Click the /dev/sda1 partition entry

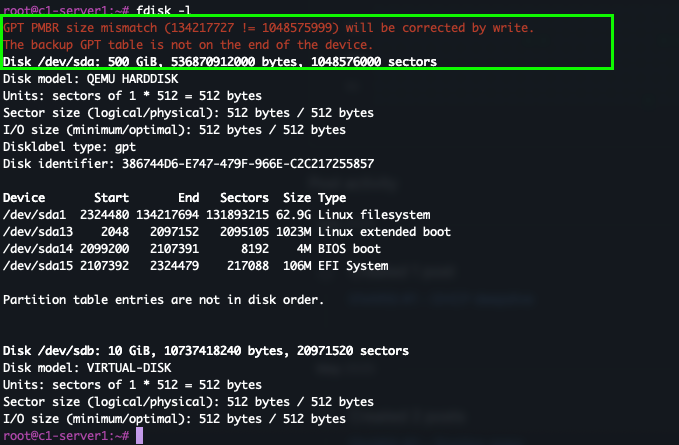pyautogui.click(x=34, y=215)
